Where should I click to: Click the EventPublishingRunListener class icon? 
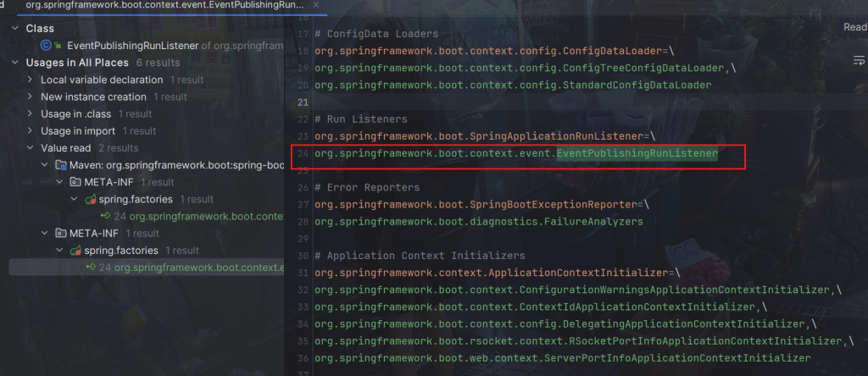point(46,45)
